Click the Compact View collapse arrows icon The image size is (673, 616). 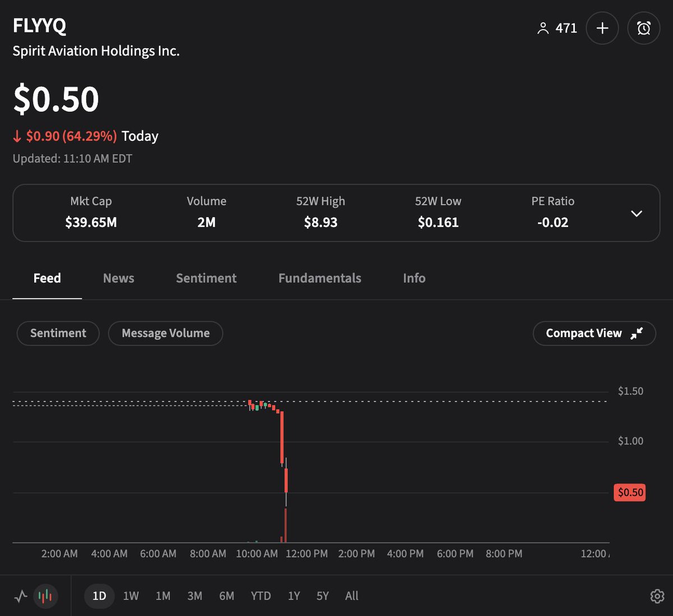click(637, 333)
